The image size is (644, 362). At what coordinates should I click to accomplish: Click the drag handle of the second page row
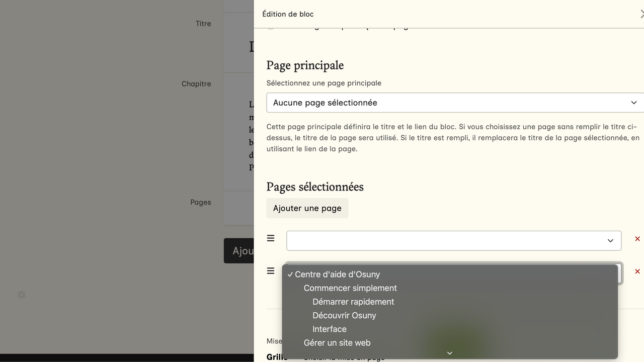point(271,271)
